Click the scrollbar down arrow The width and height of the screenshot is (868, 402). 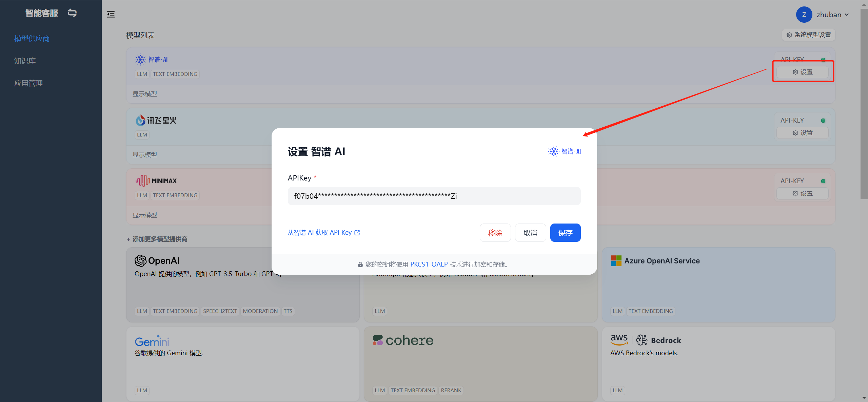[x=864, y=398]
